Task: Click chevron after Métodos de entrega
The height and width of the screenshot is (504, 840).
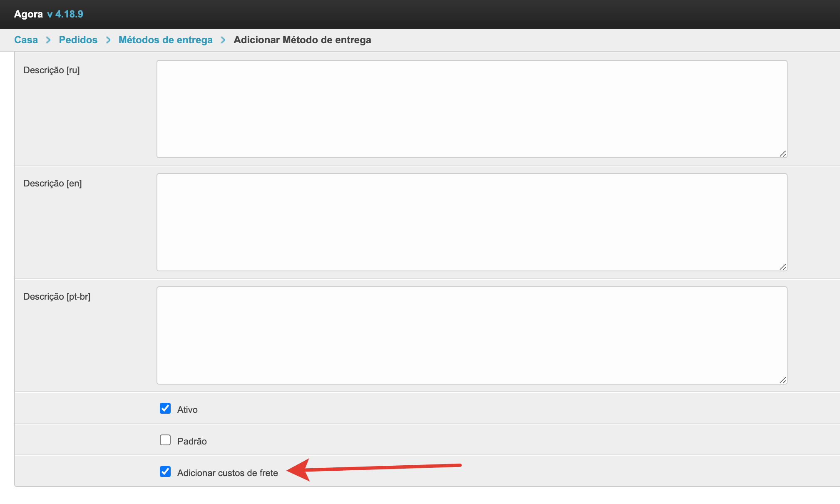Action: point(223,40)
